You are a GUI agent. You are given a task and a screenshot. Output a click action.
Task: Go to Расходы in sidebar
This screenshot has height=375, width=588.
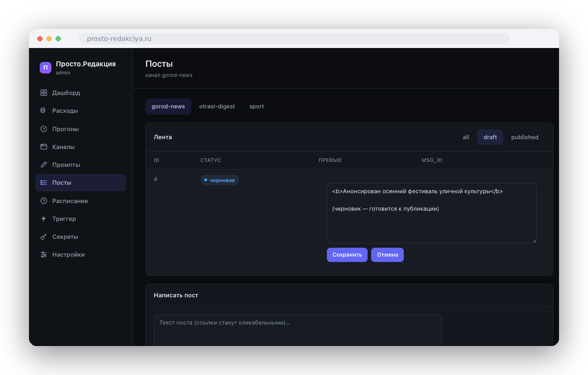pos(80,111)
